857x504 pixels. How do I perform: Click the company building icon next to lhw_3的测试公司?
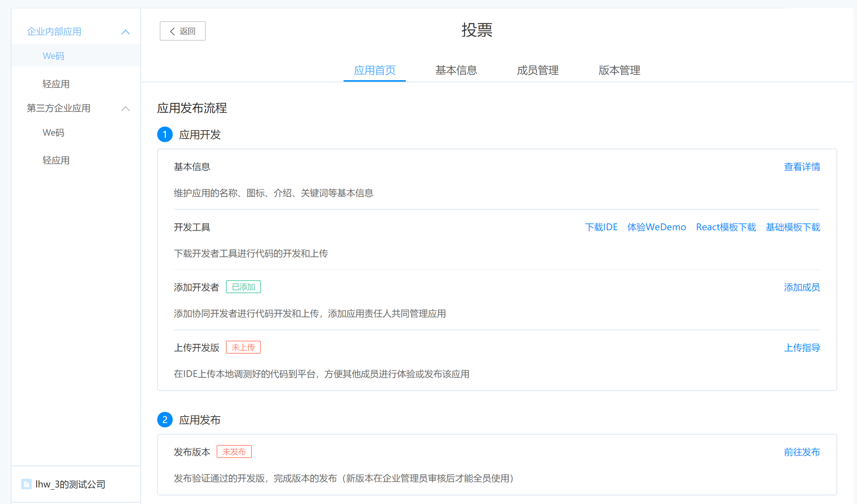[x=26, y=484]
